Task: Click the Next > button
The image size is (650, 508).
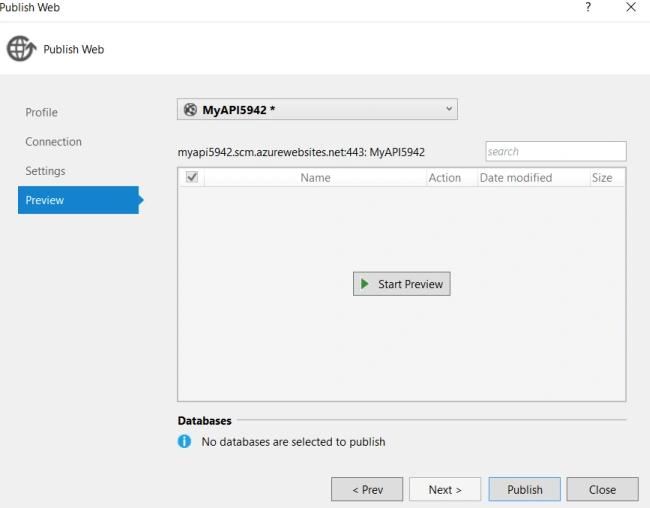Action: (445, 489)
